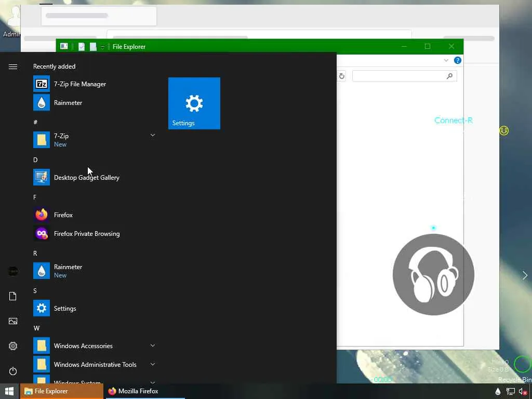The width and height of the screenshot is (532, 399).
Task: Click the Recently added heading
Action: click(x=54, y=66)
